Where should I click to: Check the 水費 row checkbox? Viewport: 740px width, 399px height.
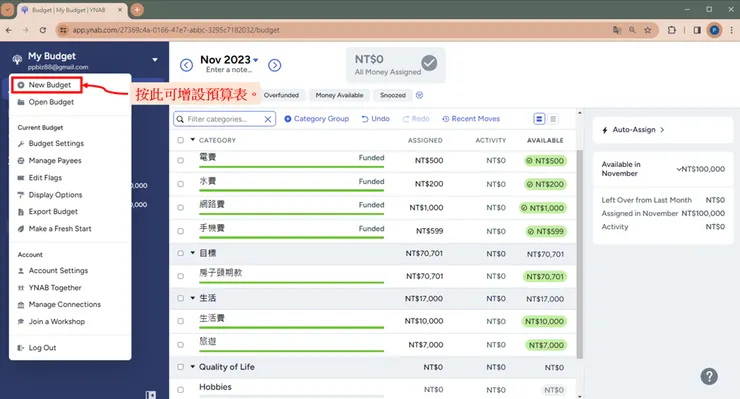pos(180,184)
